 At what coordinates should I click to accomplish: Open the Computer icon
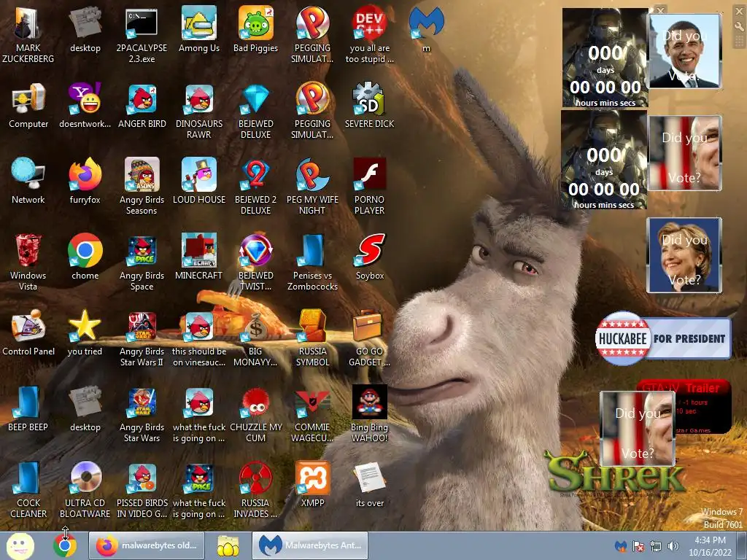(x=28, y=105)
